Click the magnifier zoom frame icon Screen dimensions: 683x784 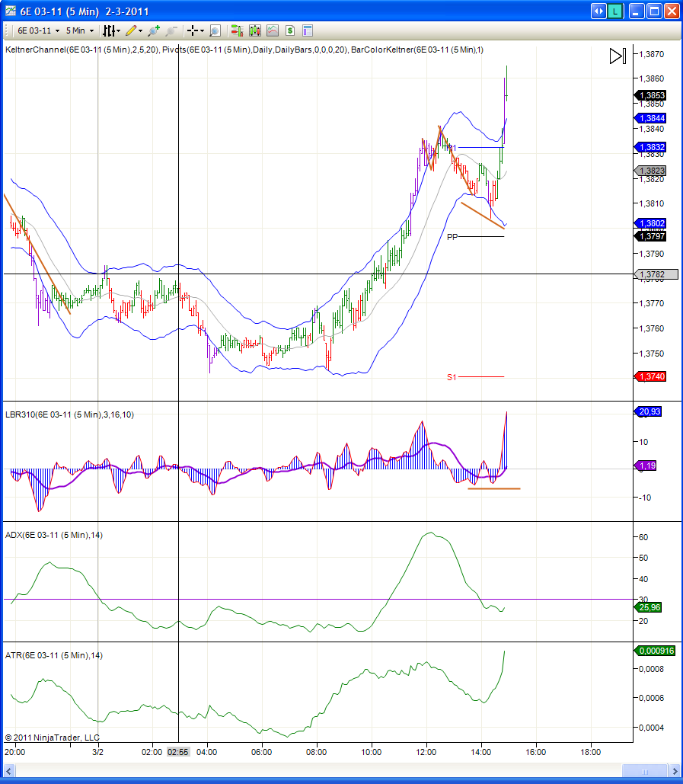[215, 30]
